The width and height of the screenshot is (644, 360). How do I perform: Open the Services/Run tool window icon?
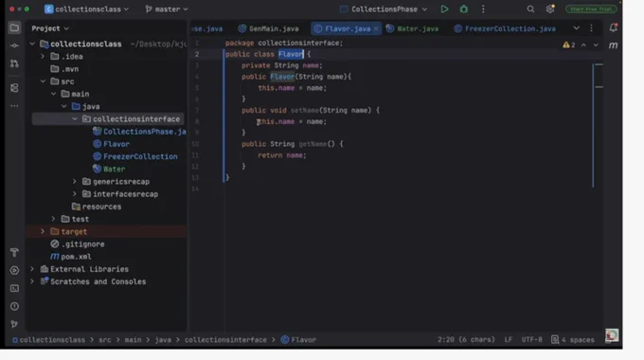(14, 270)
